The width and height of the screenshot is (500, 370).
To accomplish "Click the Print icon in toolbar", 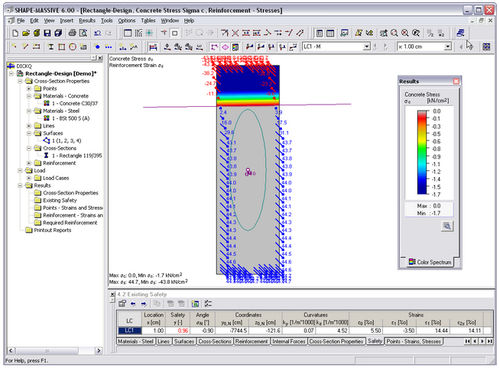I will click(72, 33).
